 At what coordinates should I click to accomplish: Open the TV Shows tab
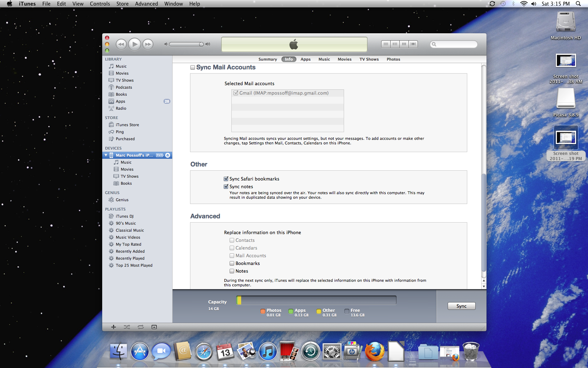coord(369,59)
